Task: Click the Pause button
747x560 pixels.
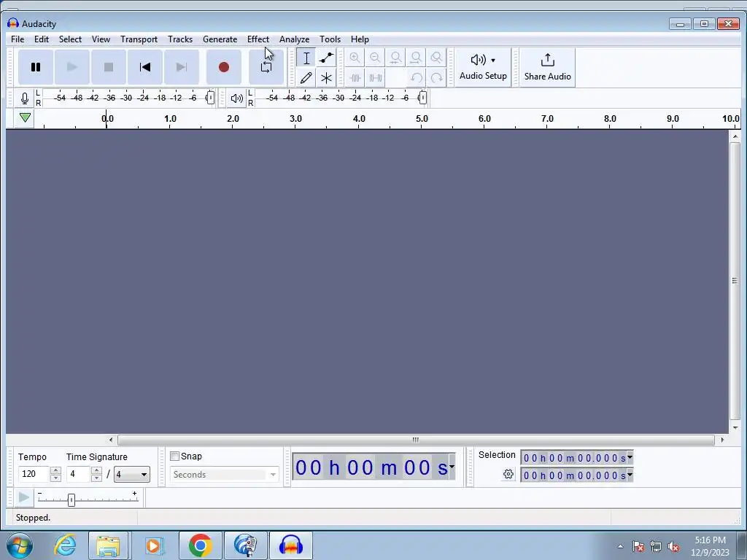Action: point(36,67)
